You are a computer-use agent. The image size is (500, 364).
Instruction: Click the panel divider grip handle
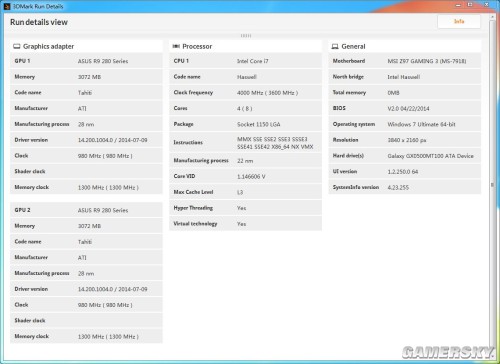pos(246,36)
